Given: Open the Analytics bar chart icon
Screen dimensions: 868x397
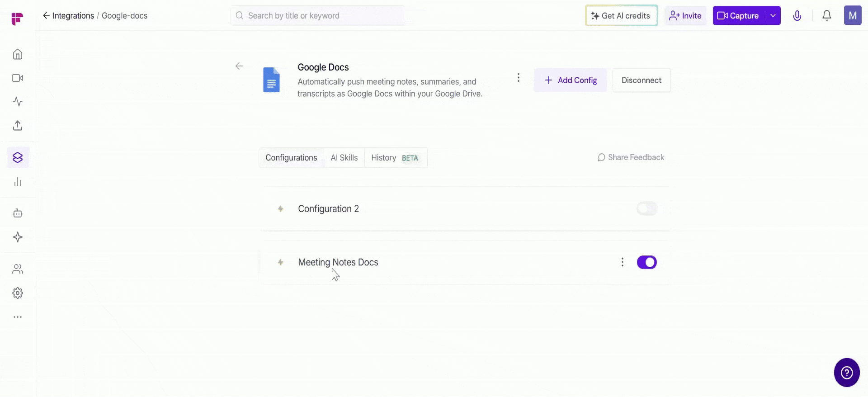Looking at the screenshot, I should click(18, 182).
